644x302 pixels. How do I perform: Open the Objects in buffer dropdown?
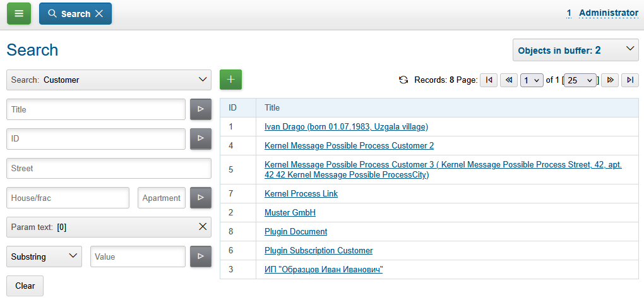(x=575, y=50)
